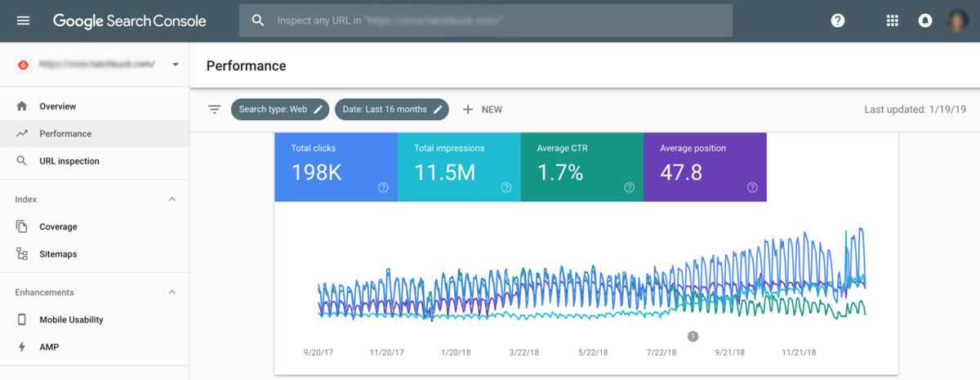Click the property favicon icon
This screenshot has width=980, height=380.
point(23,64)
